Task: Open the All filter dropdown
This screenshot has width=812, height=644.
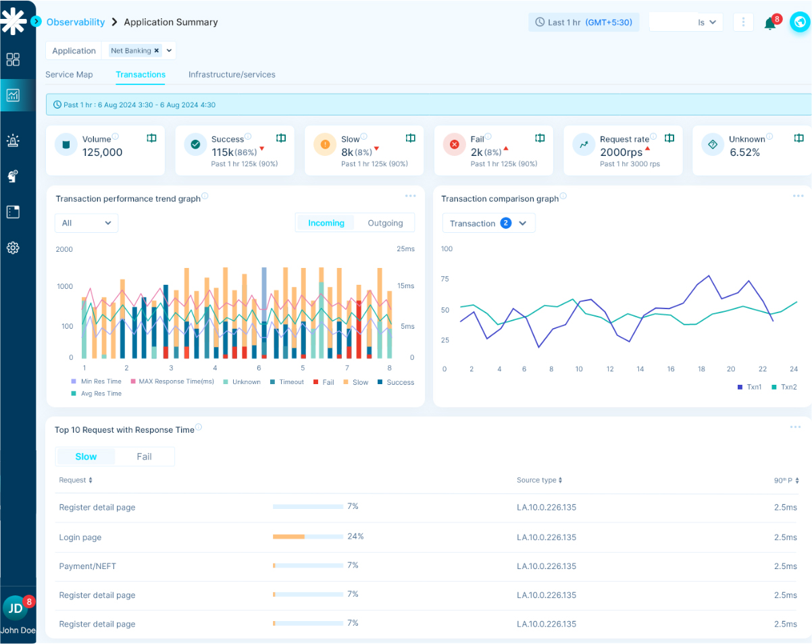Action: click(86, 223)
